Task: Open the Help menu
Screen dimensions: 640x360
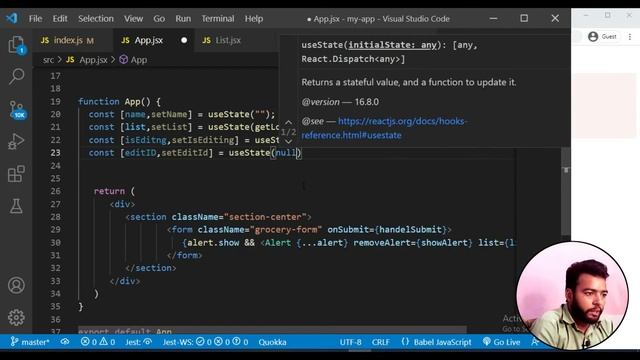Action: (254, 19)
